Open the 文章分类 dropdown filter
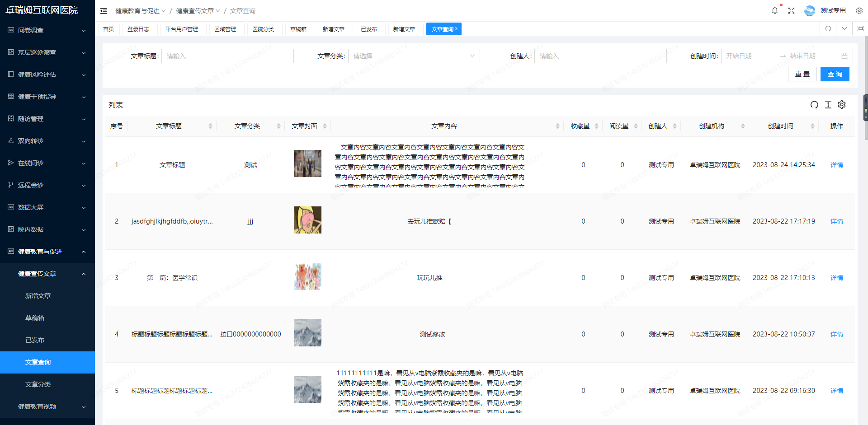Screen dimensions: 868x425 pos(413,56)
